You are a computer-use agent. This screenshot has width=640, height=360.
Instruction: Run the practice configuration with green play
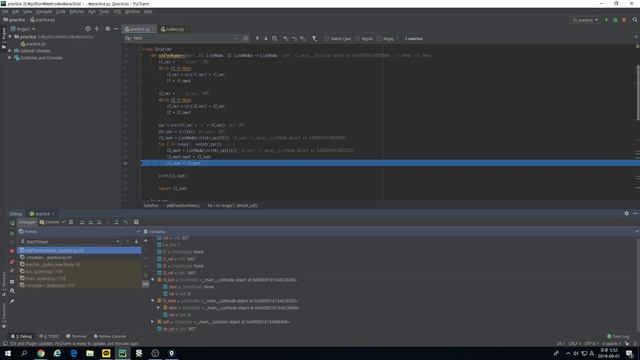pos(607,20)
